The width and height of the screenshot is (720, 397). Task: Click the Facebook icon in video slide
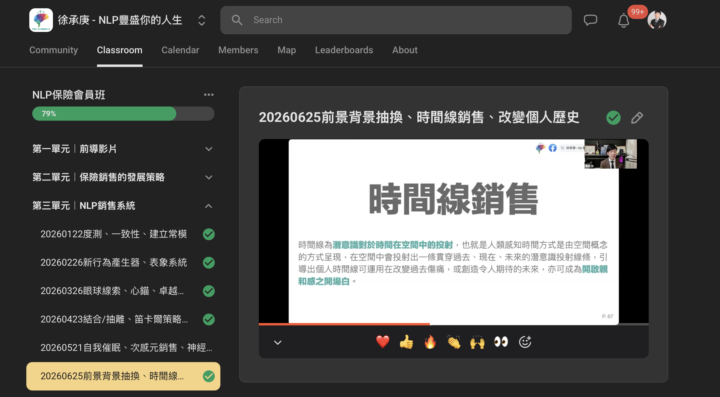click(x=552, y=148)
